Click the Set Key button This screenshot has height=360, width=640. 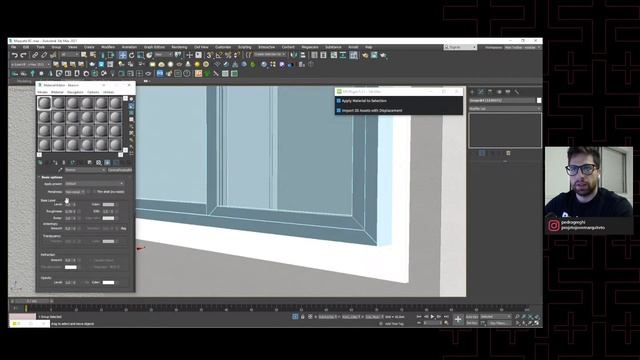pyautogui.click(x=472, y=323)
